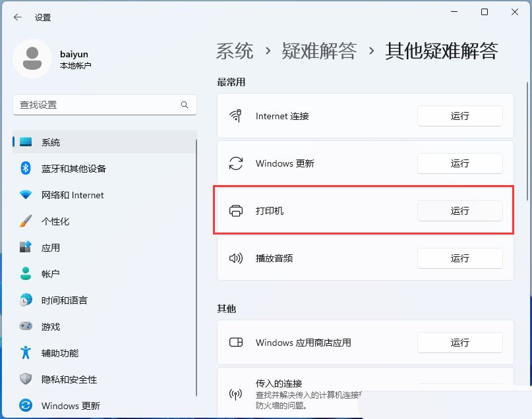
Task: Click the Personalization paintbrush icon
Action: pyautogui.click(x=26, y=221)
